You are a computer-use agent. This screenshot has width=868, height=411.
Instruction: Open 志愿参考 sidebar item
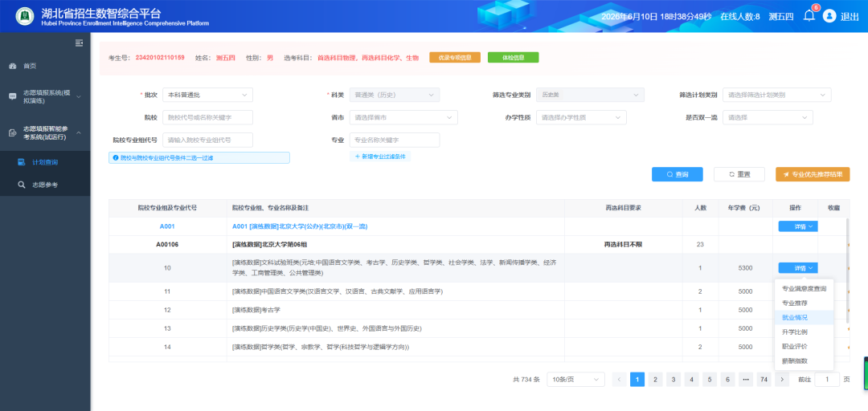pos(45,185)
